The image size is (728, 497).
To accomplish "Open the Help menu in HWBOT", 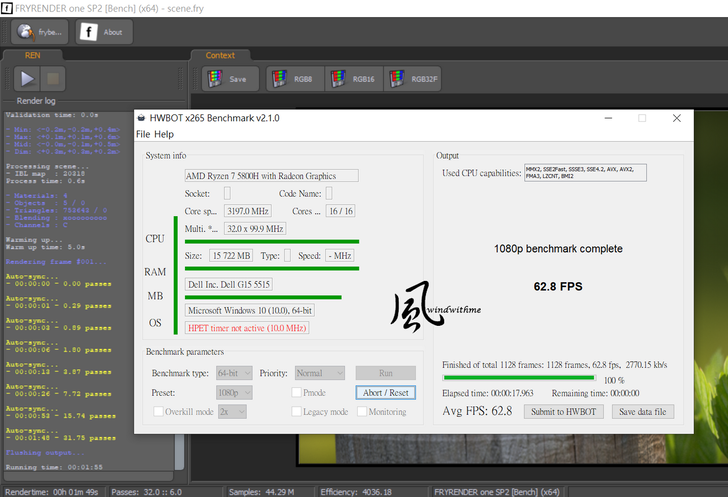I will [x=164, y=134].
